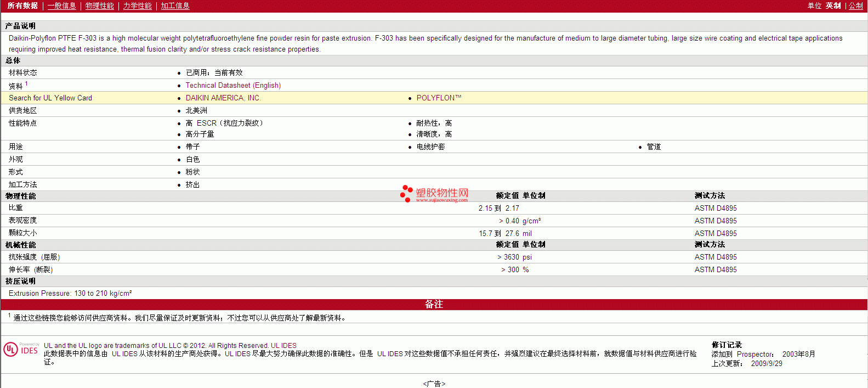Image resolution: width=868 pixels, height=388 pixels.
Task: Click the 白色 appearance value
Action: click(192, 159)
